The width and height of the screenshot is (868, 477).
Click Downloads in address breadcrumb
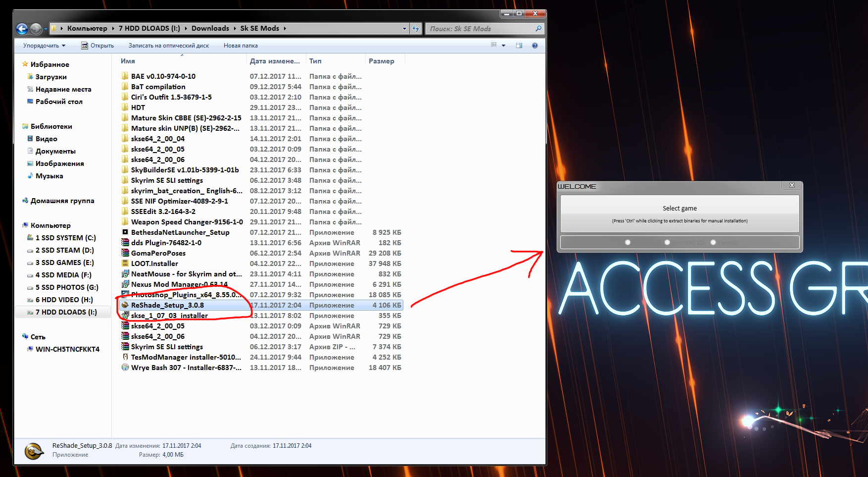click(210, 28)
